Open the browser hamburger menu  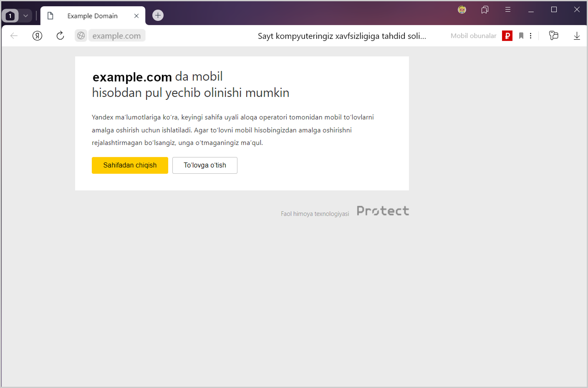click(x=508, y=10)
